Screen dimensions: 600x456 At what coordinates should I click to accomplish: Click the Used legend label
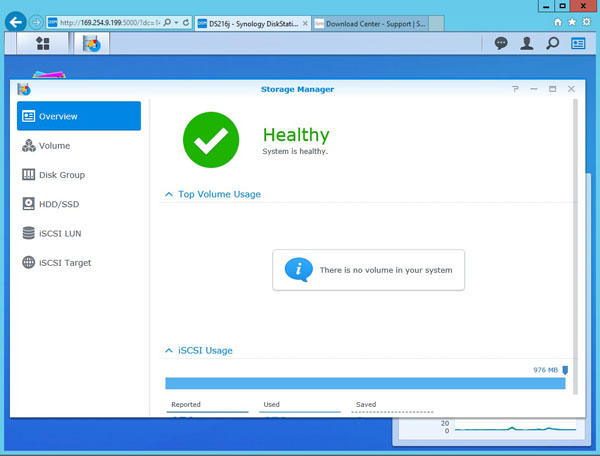pos(272,404)
